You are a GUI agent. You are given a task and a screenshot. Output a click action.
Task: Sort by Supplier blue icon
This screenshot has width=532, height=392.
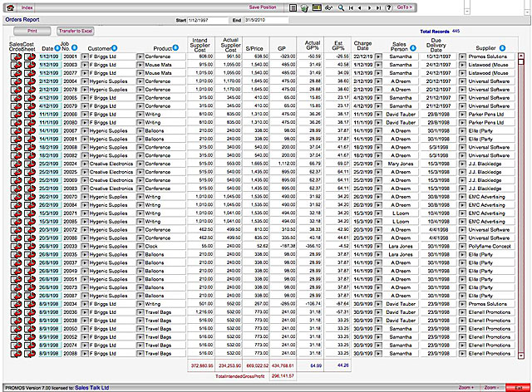[x=502, y=48]
